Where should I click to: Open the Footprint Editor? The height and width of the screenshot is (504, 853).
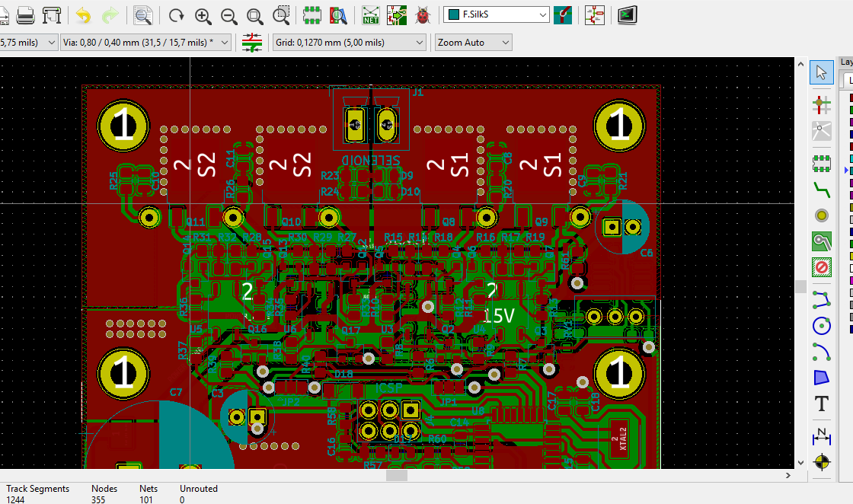tap(311, 14)
